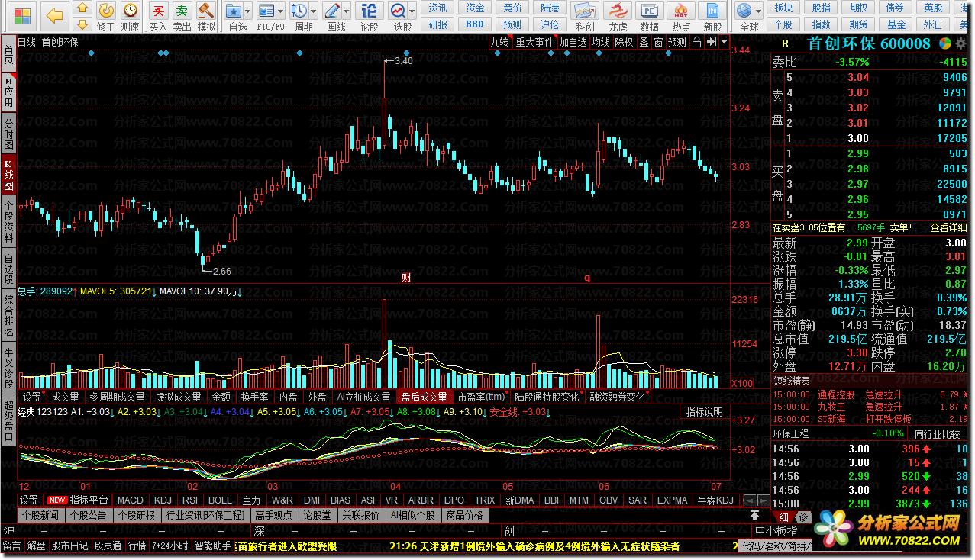Open the F10/F9 info icon
Viewport: 975px width, 560px height.
(x=265, y=11)
